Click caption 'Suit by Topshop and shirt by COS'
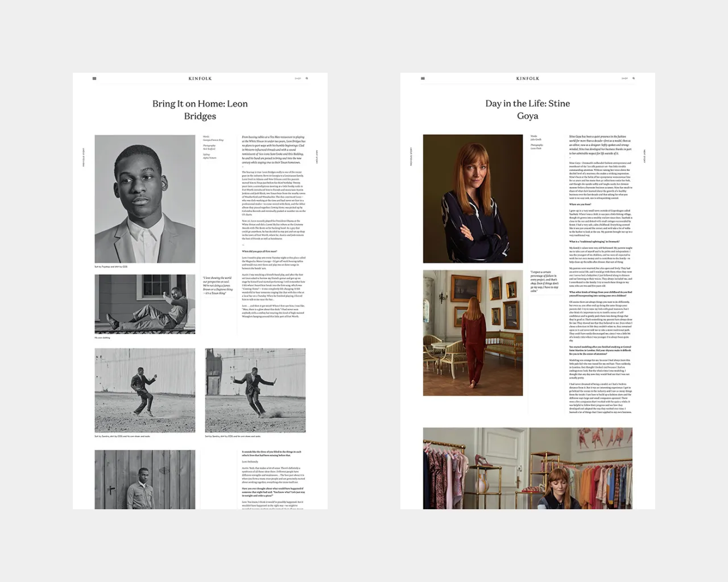This screenshot has width=728, height=582. point(111,267)
